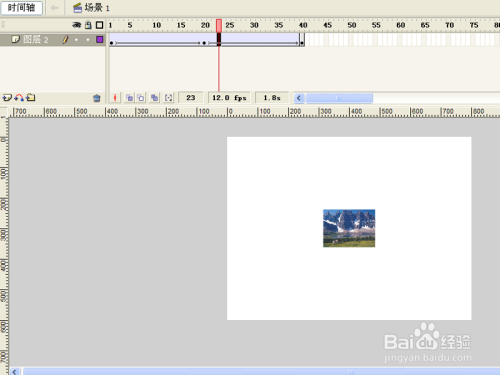
Task: Select the layer type icon of 图层 2
Action: pos(15,39)
